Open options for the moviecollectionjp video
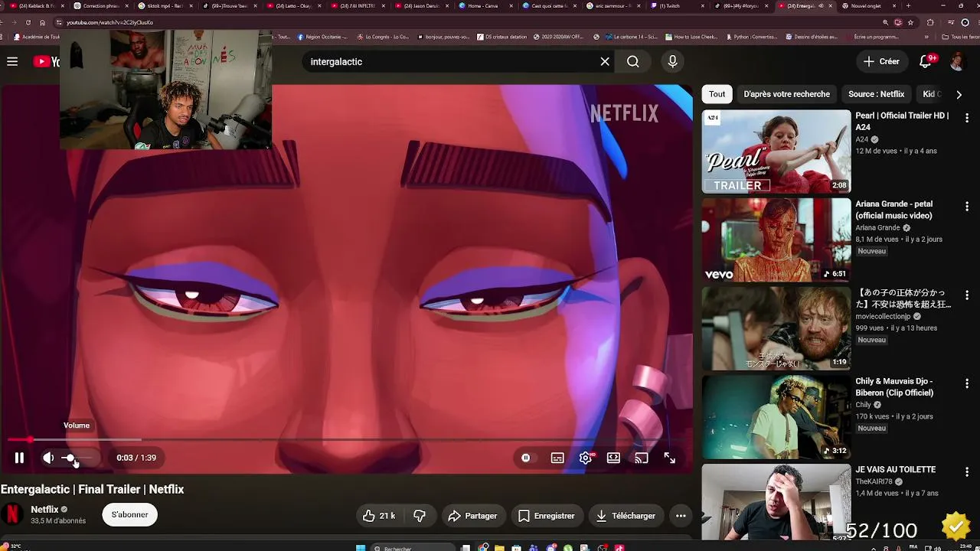The width and height of the screenshot is (980, 551). click(x=967, y=295)
